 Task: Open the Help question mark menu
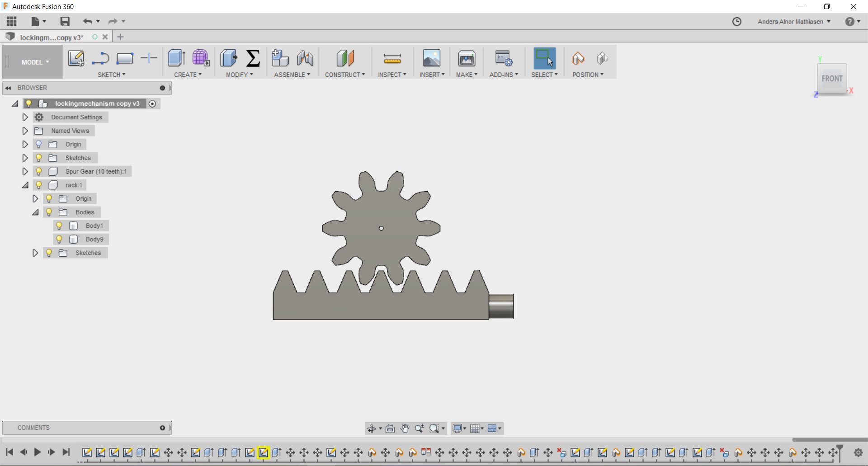pos(853,22)
